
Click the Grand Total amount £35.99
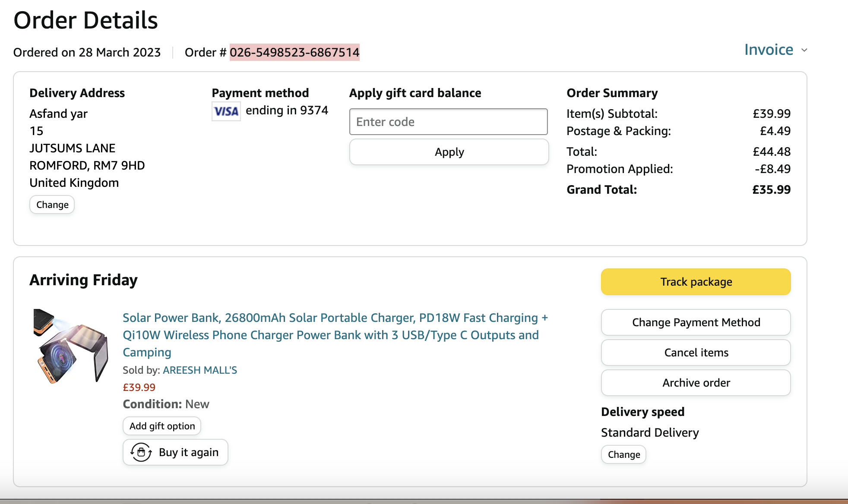pyautogui.click(x=771, y=189)
